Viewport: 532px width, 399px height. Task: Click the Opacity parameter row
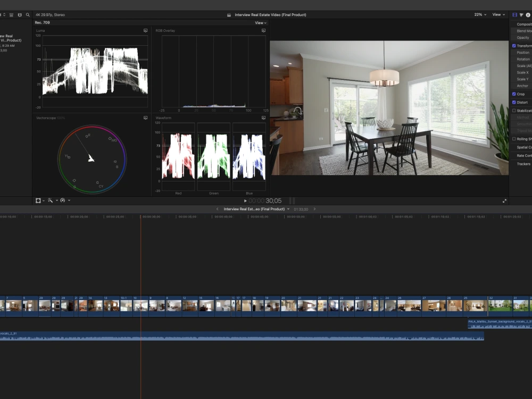(x=521, y=38)
